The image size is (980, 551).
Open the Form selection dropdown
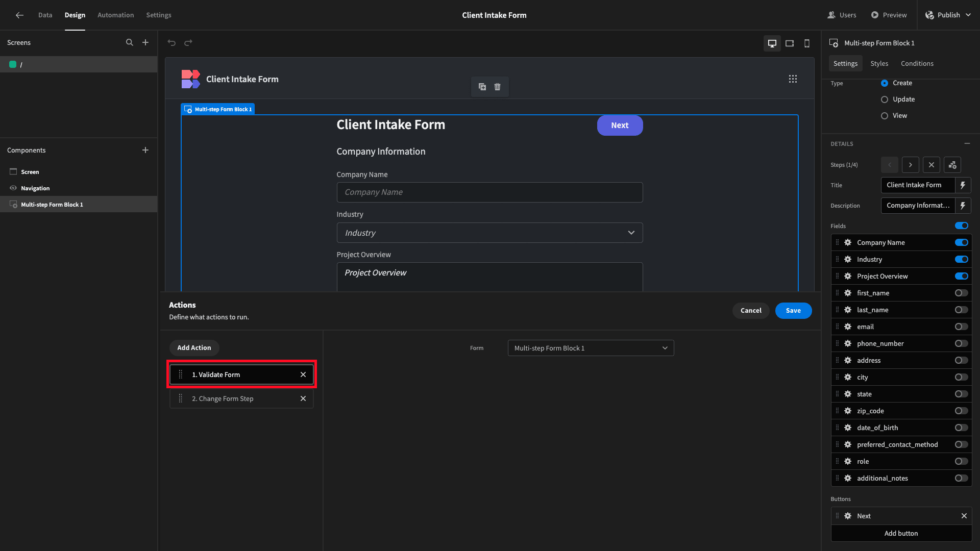(x=591, y=348)
